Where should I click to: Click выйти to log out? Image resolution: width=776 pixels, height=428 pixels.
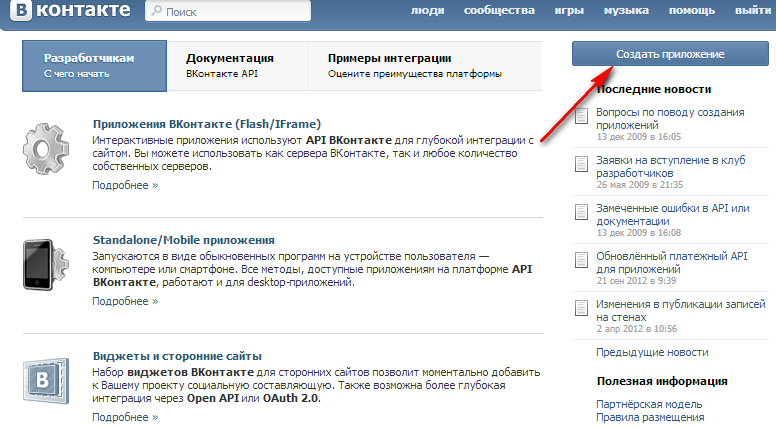(x=753, y=10)
